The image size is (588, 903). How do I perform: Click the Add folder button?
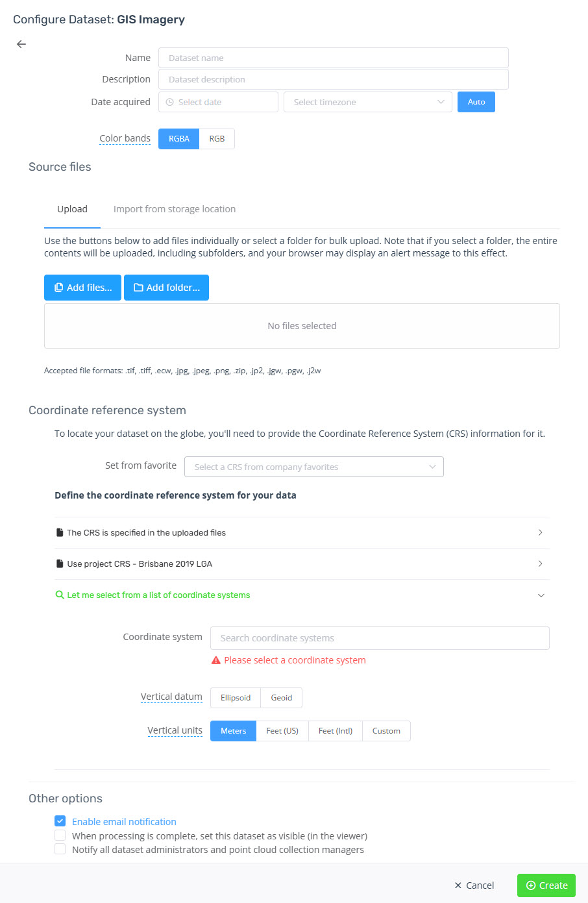pos(167,288)
